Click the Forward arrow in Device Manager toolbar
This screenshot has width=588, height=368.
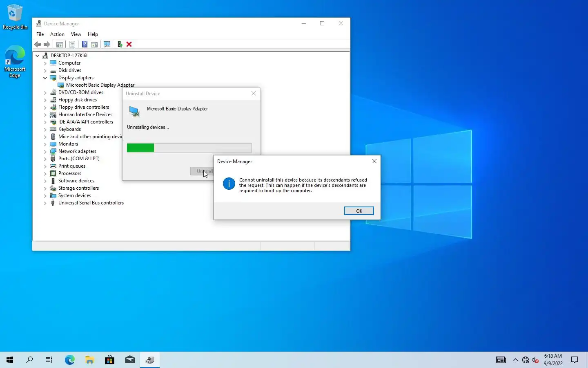click(x=47, y=44)
